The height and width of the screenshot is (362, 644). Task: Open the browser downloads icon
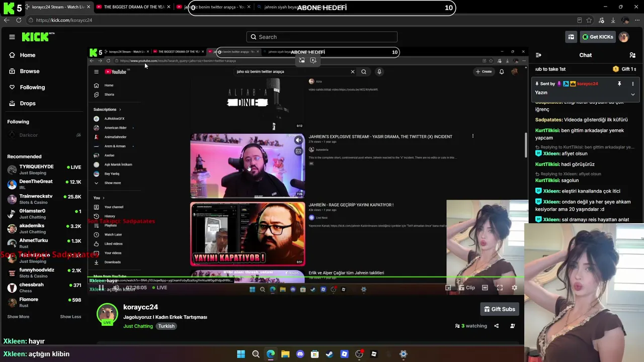[x=613, y=20]
